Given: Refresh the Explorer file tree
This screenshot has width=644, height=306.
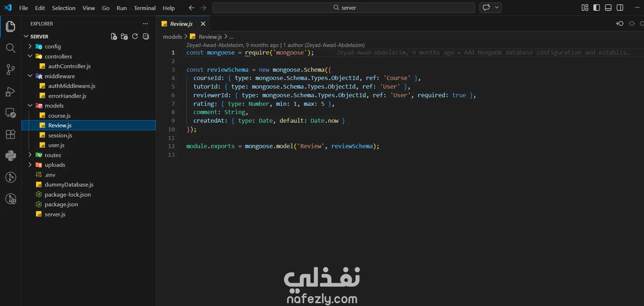Looking at the screenshot, I should coord(135,36).
